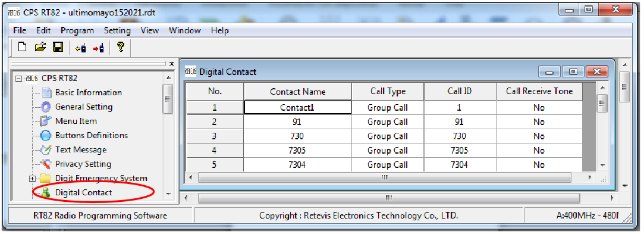Collapse the CPS RT82 root tree node

coord(18,79)
